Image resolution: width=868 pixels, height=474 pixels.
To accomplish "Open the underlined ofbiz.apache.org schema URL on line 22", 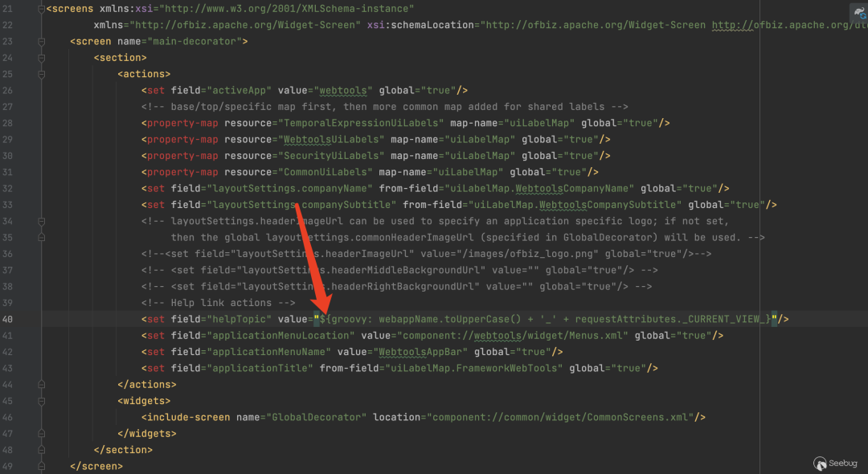I will 789,25.
